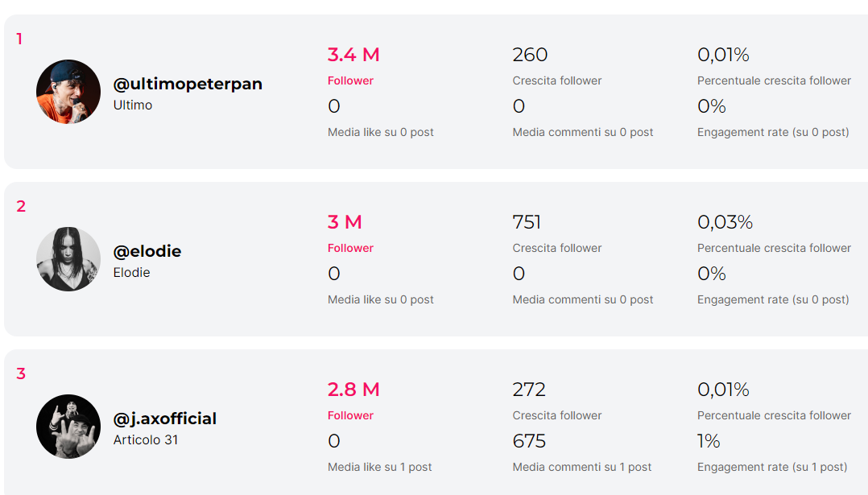The height and width of the screenshot is (495, 868).
Task: Click the Elodie display name text
Action: point(132,273)
